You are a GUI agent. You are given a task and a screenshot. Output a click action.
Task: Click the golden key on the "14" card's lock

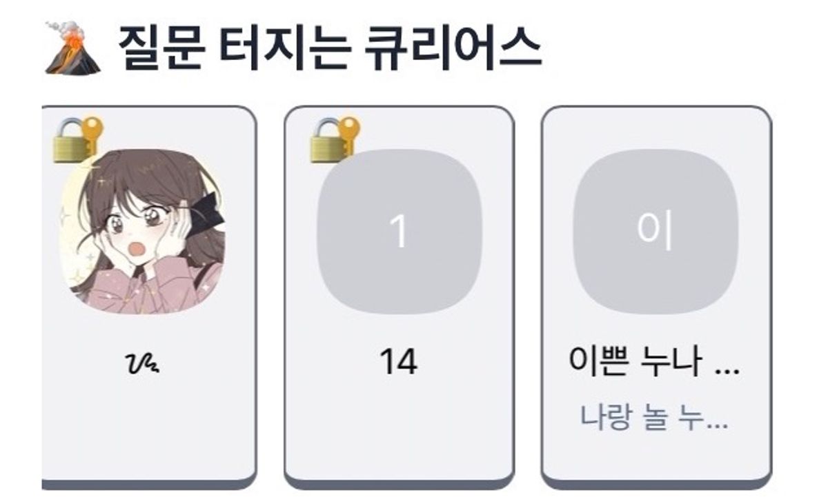[x=349, y=129]
